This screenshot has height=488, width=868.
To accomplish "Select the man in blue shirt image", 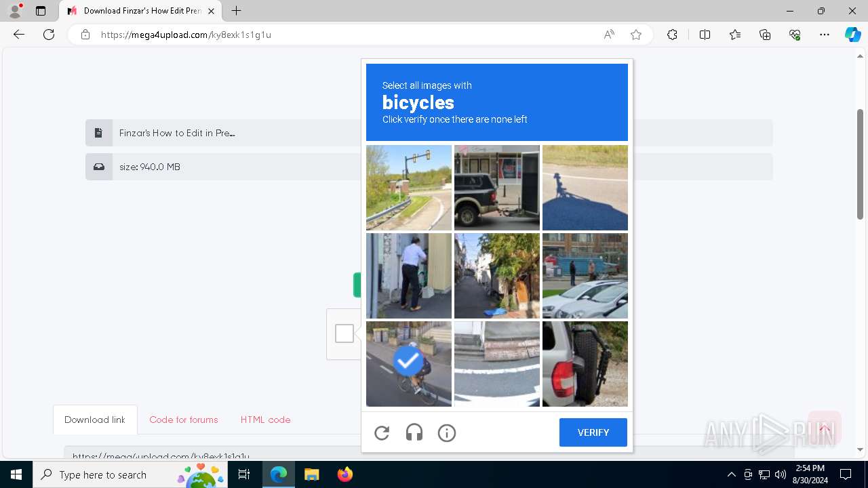I will (x=409, y=276).
